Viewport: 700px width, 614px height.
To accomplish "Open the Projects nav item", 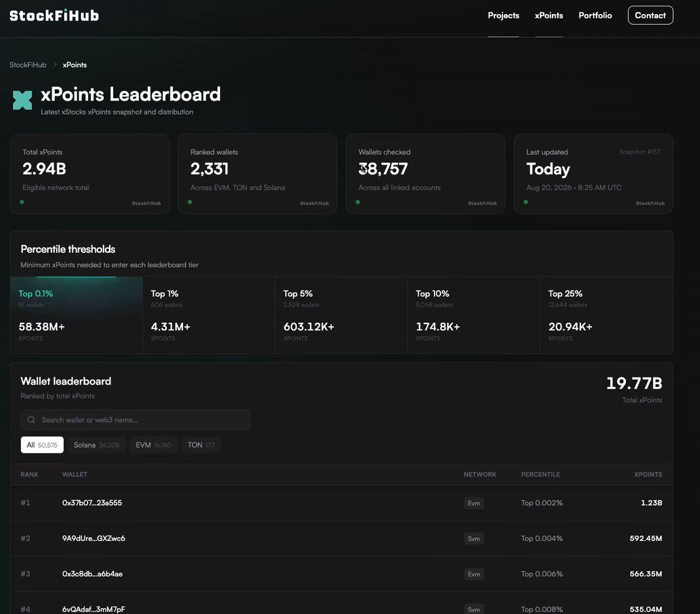I will tap(503, 15).
